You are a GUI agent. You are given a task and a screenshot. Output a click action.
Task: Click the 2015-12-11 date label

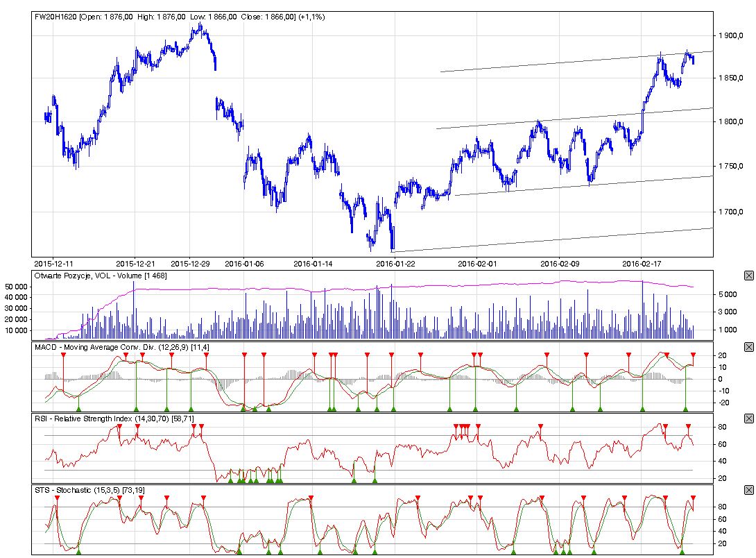coord(53,264)
